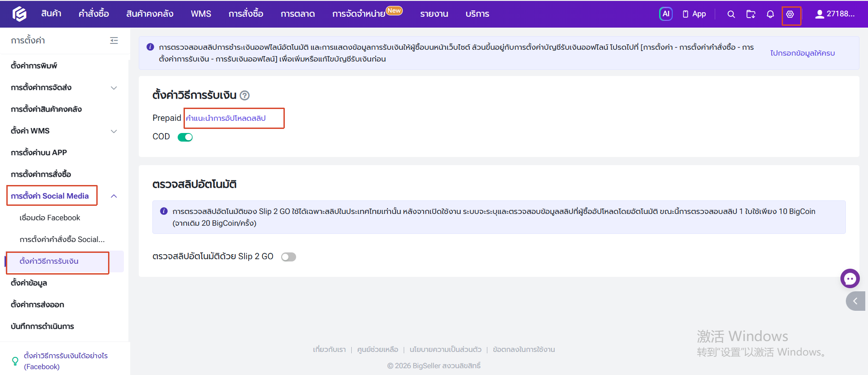Image resolution: width=868 pixels, height=375 pixels.
Task: Open the สินค้าคงคลัง menu
Action: 150,14
